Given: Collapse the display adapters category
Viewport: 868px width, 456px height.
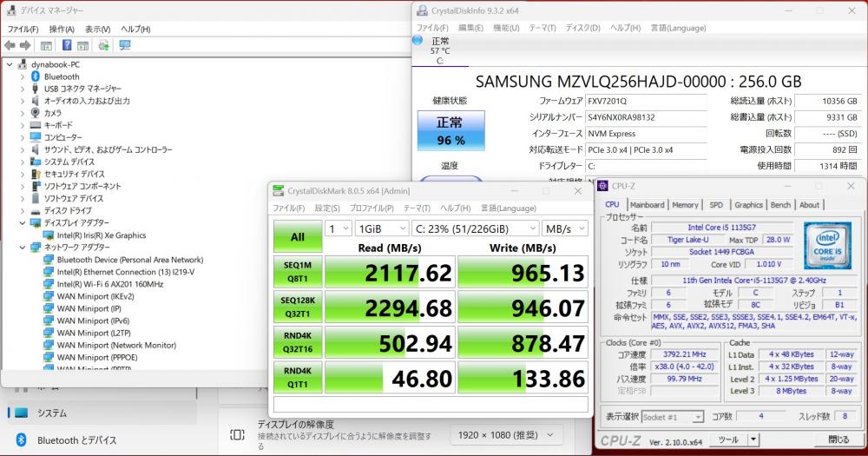Looking at the screenshot, I should [23, 222].
